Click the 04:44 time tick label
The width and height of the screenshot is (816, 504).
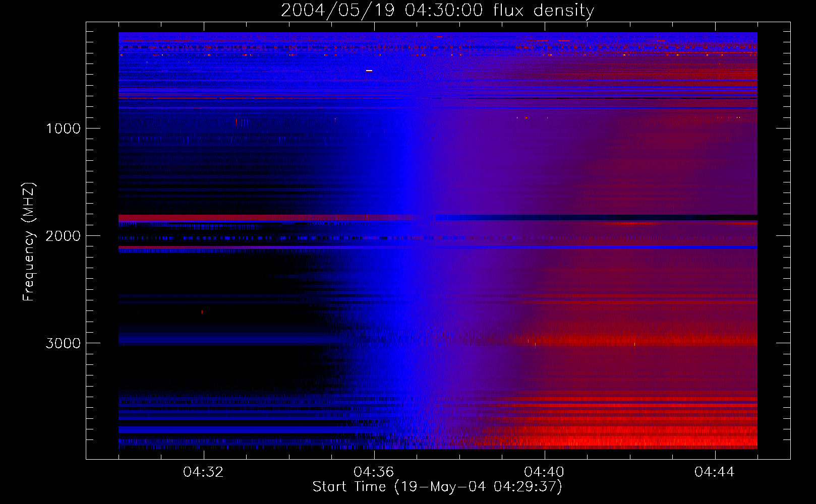tap(715, 472)
